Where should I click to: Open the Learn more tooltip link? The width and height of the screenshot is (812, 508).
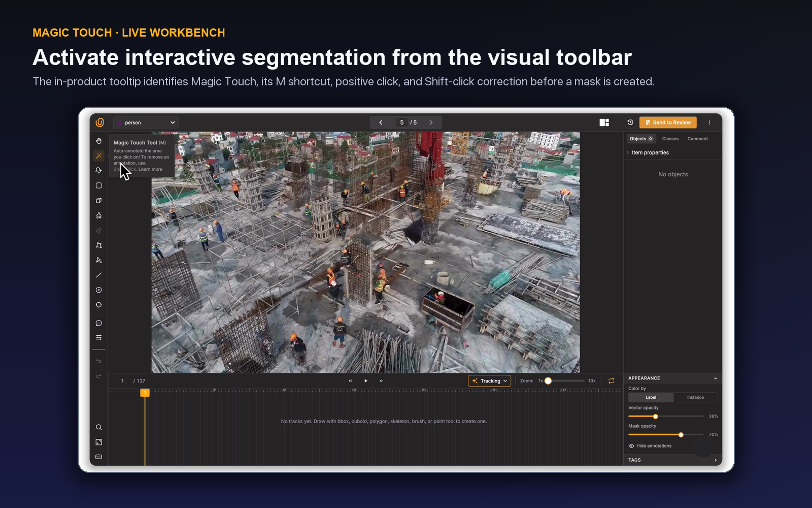[x=150, y=170]
